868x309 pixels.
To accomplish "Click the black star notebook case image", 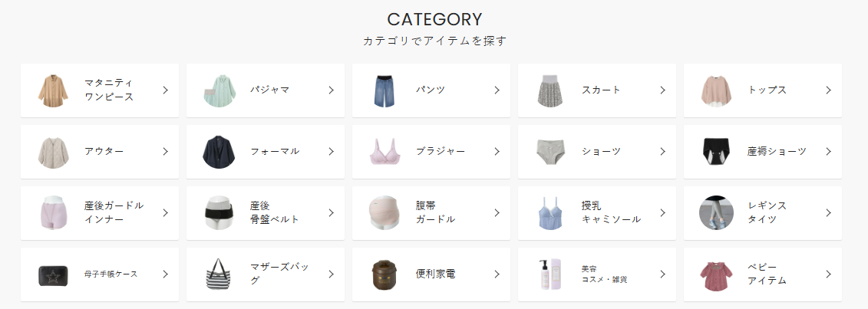I will point(54,274).
